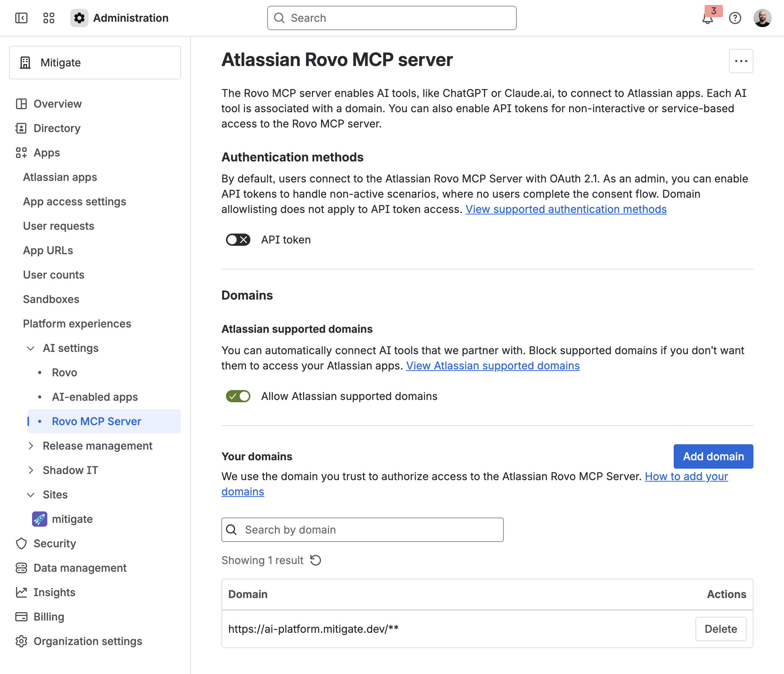The height and width of the screenshot is (674, 784).
Task: Open View supported authentication methods link
Action: point(566,209)
